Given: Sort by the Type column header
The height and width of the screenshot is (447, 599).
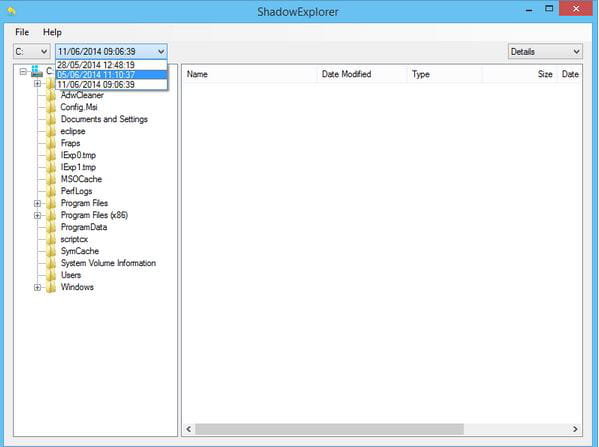Looking at the screenshot, I should point(445,74).
